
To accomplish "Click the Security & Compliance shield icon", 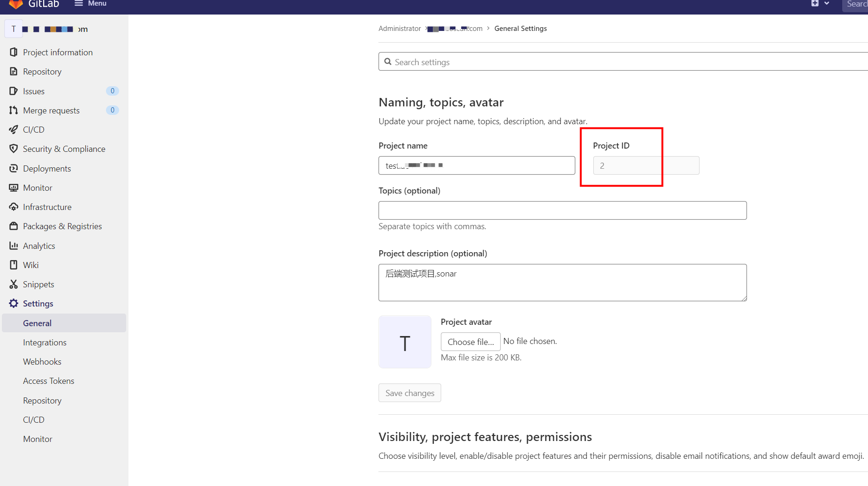I will coord(14,149).
